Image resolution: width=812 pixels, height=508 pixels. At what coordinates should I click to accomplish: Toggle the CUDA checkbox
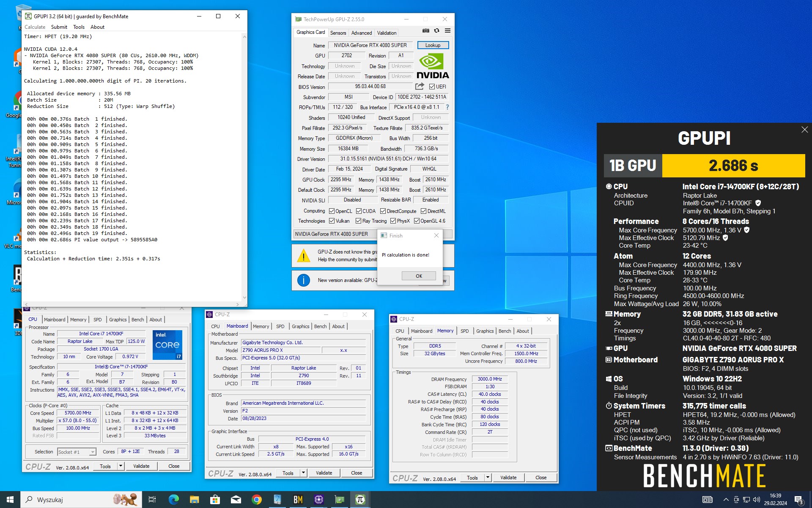coord(359,211)
